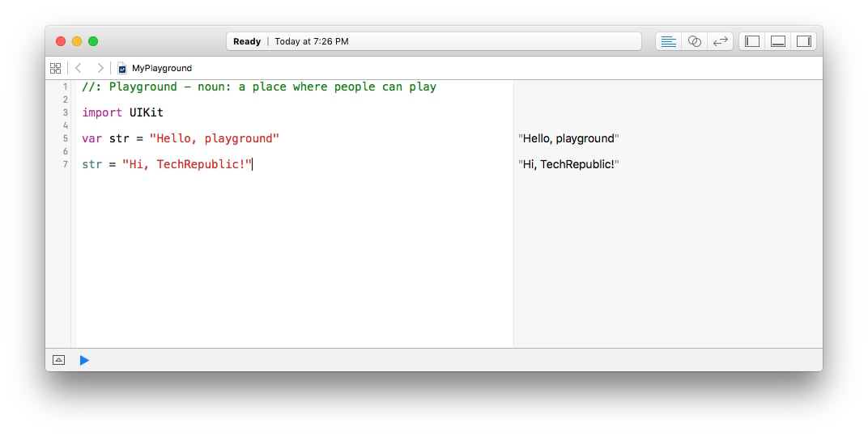Toggle the utilities panel

pos(804,41)
